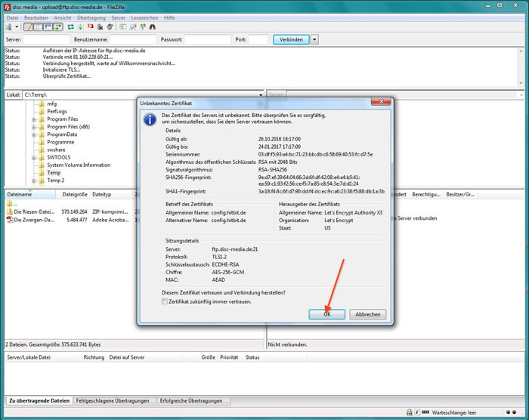Open the Site Manager icon
Screen dimensions: 529x420
pyautogui.click(x=9, y=27)
